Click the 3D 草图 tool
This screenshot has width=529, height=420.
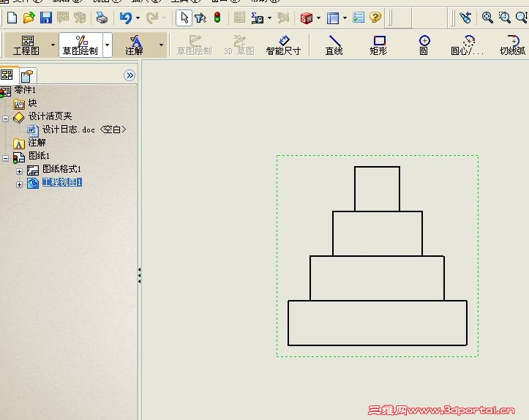click(x=239, y=45)
